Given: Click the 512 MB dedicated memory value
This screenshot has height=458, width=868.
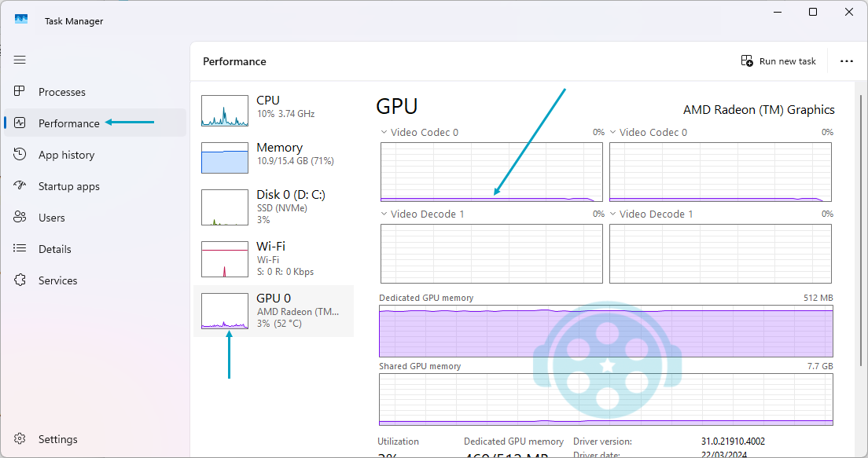Looking at the screenshot, I should point(818,298).
